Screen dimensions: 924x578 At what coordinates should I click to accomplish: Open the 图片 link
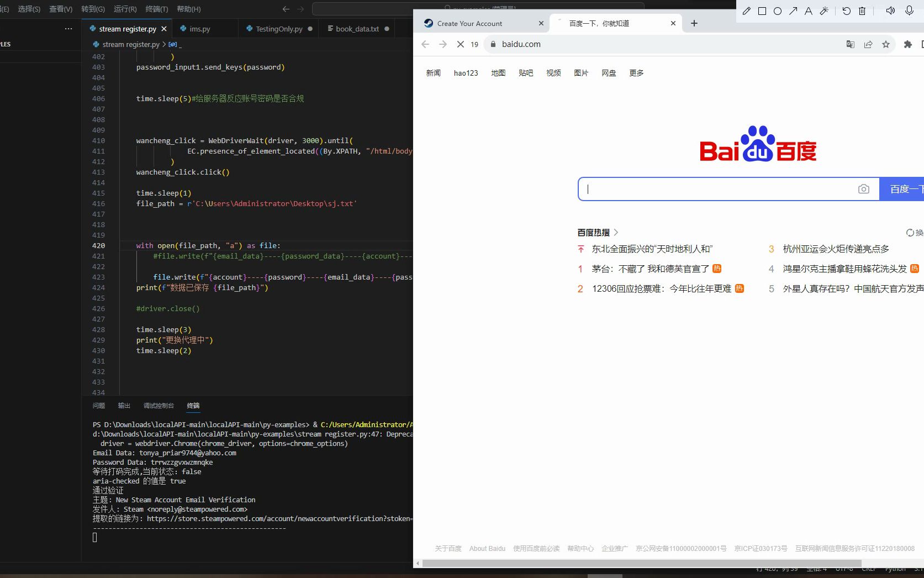pos(581,73)
